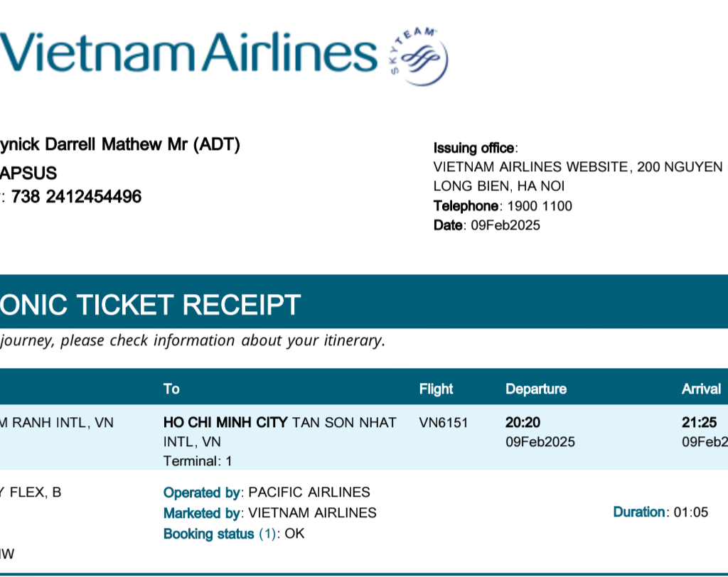This screenshot has height=577, width=728.
Task: Click the To column header
Action: pyautogui.click(x=171, y=389)
